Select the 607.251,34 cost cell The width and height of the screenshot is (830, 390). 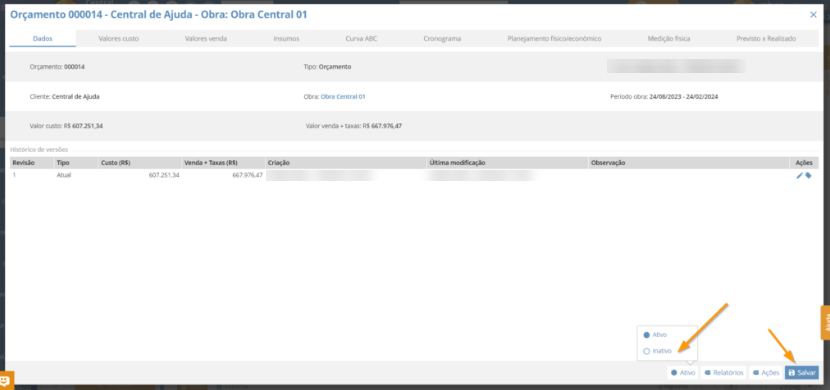140,175
